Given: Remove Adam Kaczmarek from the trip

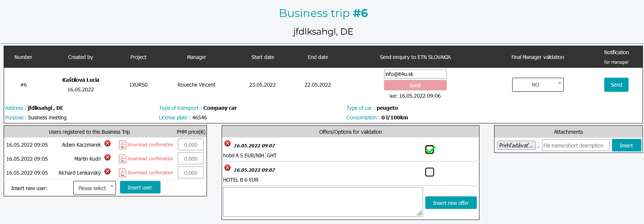Looking at the screenshot, I should tap(108, 143).
